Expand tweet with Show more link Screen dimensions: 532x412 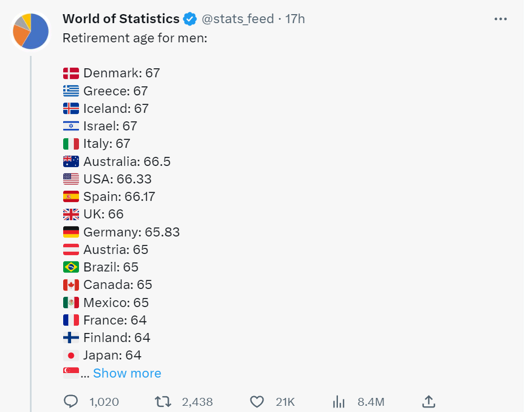click(127, 373)
